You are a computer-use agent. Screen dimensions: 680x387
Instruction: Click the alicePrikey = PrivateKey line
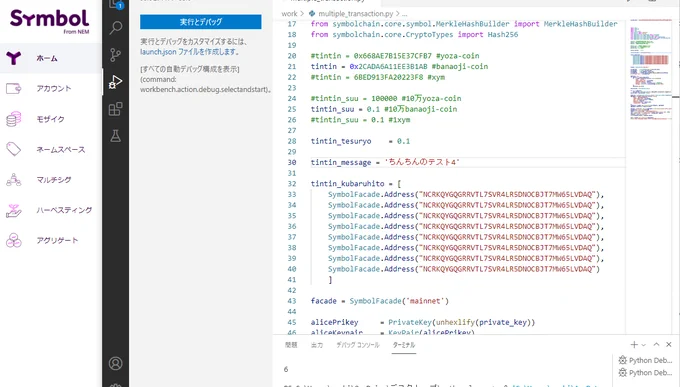tap(423, 322)
